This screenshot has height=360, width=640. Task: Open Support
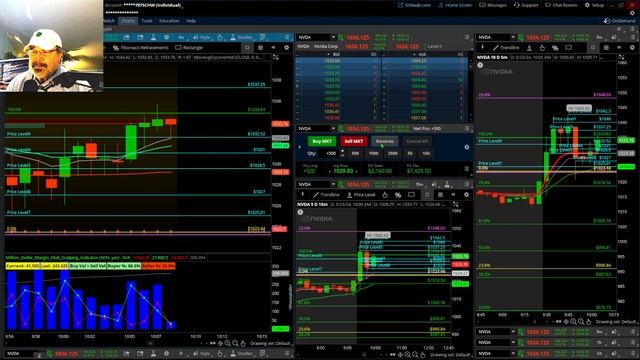click(526, 5)
